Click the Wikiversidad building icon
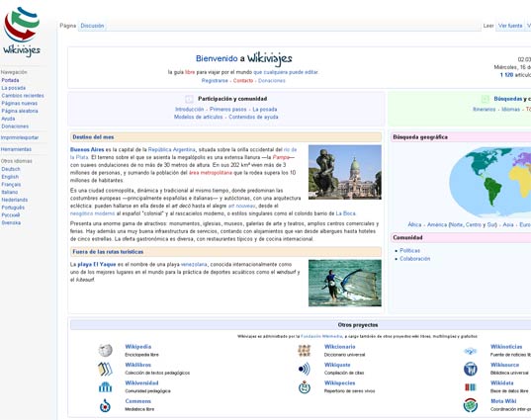Screen dimensions: 531x420 pos(106,386)
